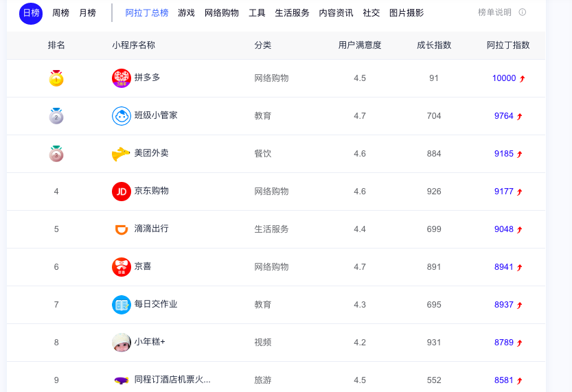
Task: Open the 京东购物 mini program name
Action: pyautogui.click(x=151, y=191)
